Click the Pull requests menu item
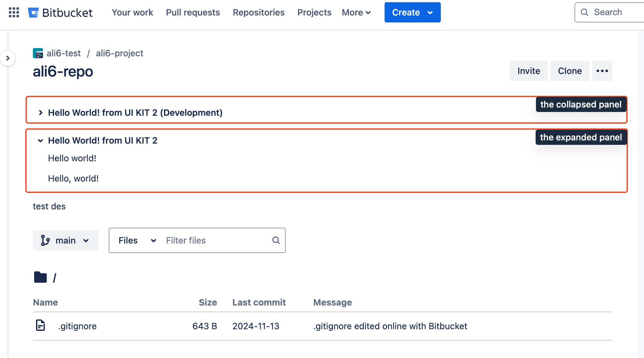 tap(193, 12)
